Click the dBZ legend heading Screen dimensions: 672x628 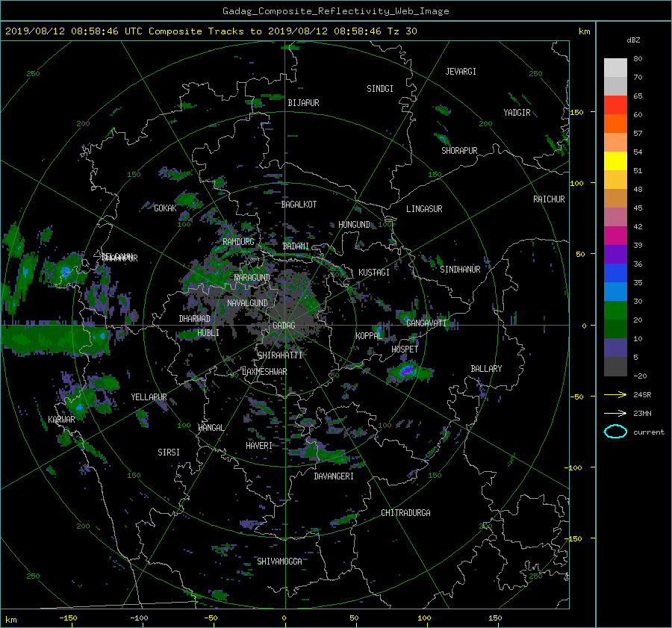point(633,40)
